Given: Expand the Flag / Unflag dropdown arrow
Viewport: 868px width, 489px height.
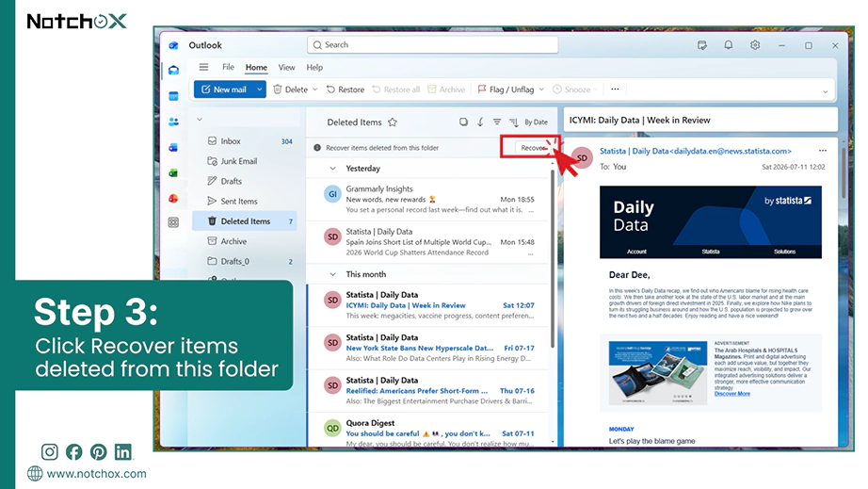Looking at the screenshot, I should [x=541, y=90].
